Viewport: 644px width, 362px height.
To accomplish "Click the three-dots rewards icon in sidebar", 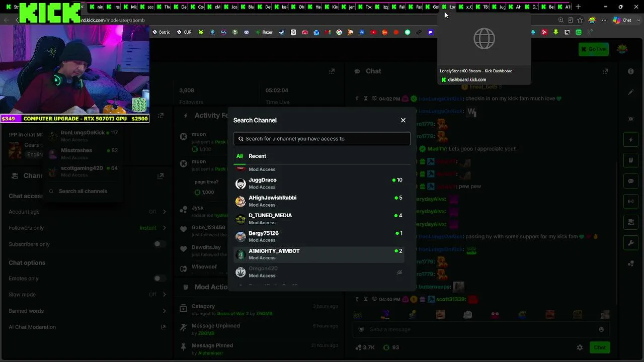I will pos(631,263).
